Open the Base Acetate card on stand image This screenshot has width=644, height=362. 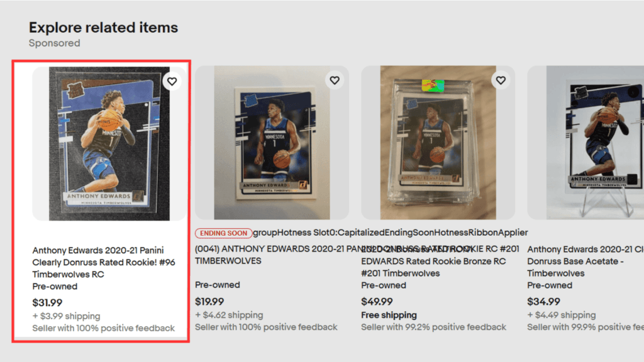point(586,143)
